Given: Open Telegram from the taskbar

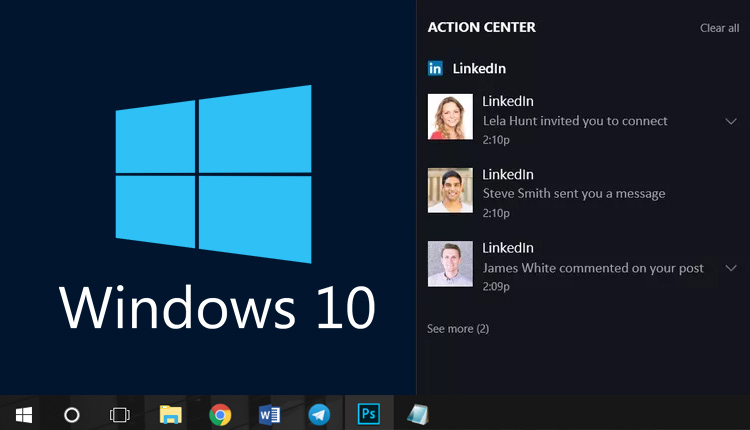Looking at the screenshot, I should tap(319, 415).
